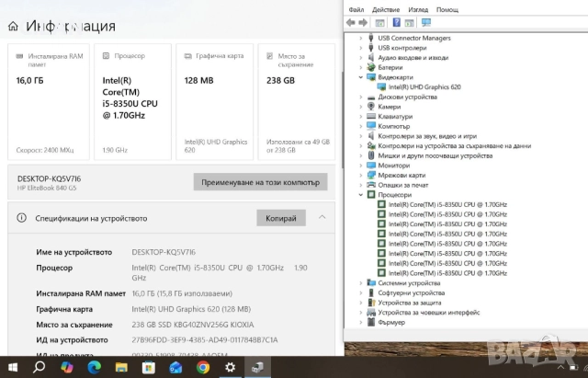The width and height of the screenshot is (588, 378).
Task: Expand the Системни устройства node
Action: [361, 282]
